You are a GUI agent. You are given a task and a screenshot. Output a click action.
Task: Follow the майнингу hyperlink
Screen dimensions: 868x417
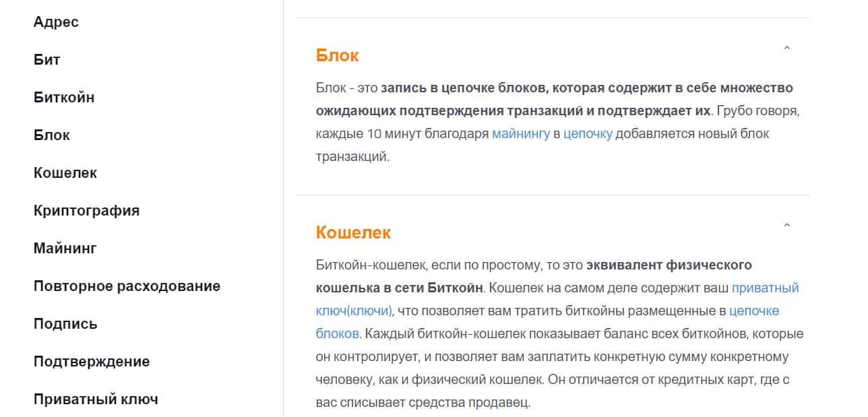pos(521,134)
